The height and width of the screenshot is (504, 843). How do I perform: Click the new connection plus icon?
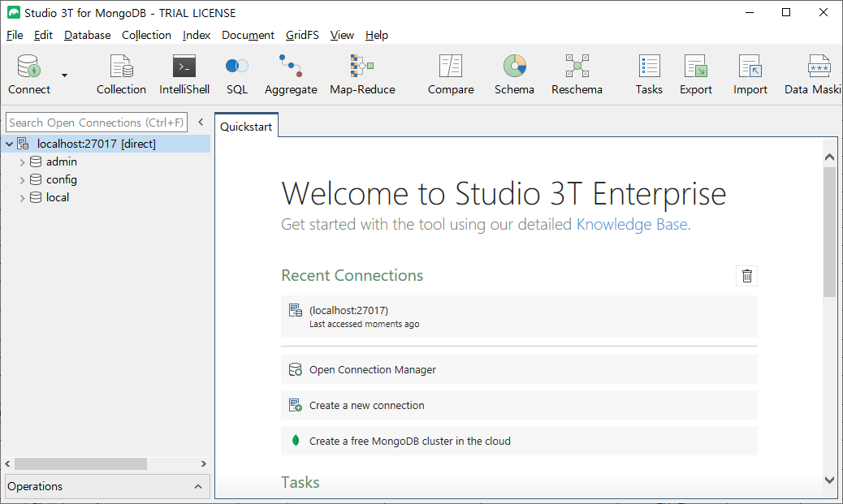295,405
